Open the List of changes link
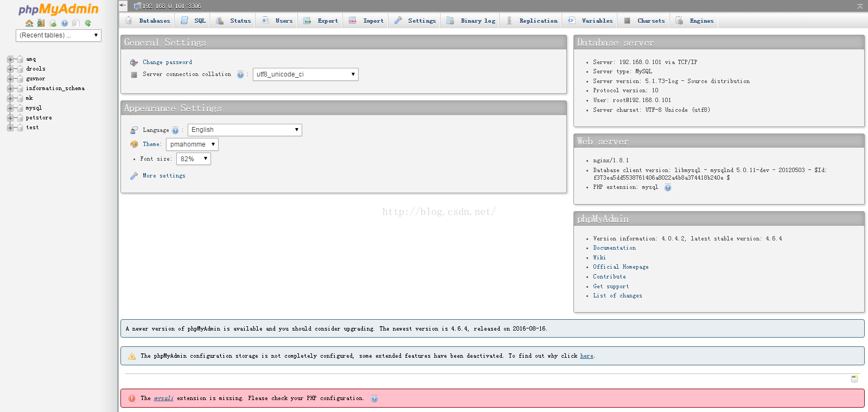Viewport: 868px width, 412px height. pos(617,296)
